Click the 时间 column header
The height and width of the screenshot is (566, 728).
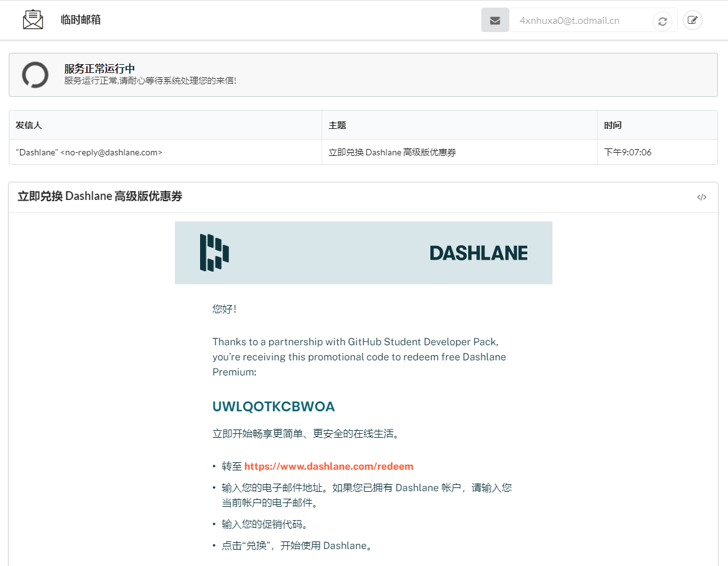click(x=657, y=125)
